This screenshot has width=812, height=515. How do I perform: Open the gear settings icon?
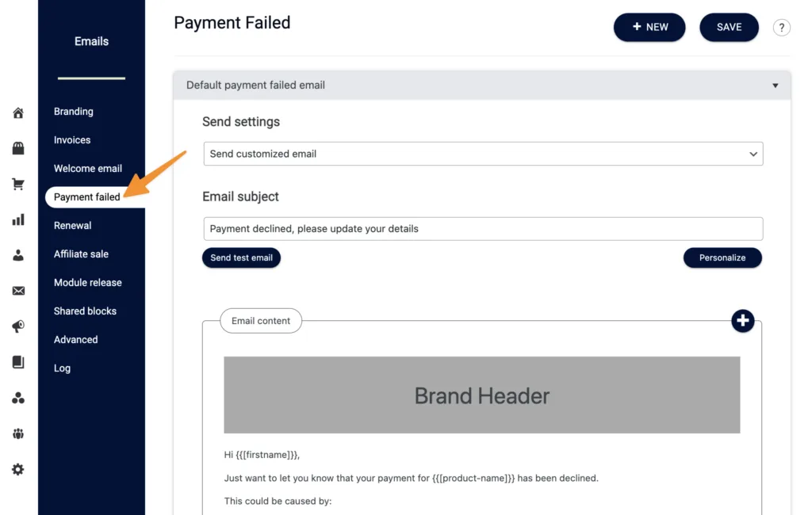click(x=18, y=469)
